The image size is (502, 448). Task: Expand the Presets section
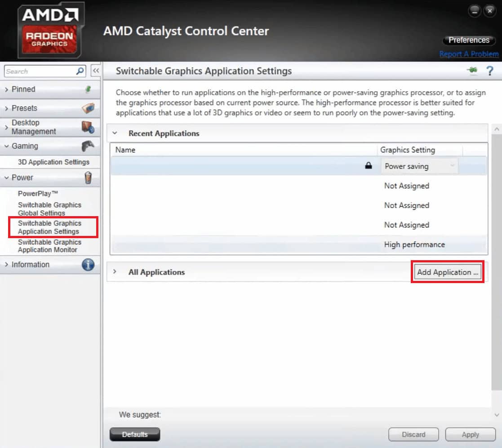click(x=6, y=108)
